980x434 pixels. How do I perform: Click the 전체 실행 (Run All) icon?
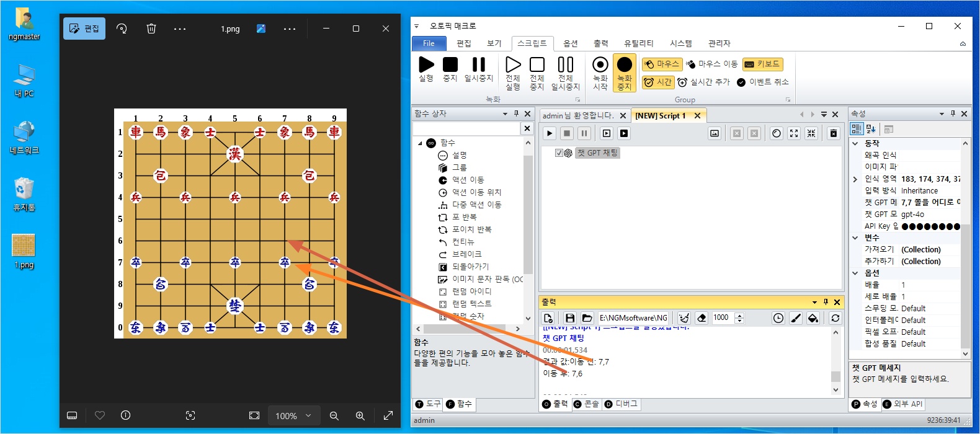point(513,64)
